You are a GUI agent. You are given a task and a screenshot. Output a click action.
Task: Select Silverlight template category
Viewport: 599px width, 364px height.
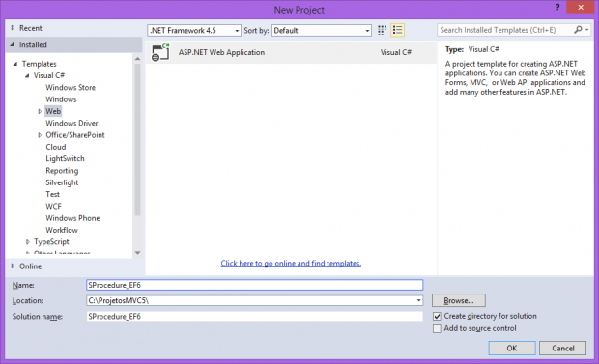(x=62, y=182)
